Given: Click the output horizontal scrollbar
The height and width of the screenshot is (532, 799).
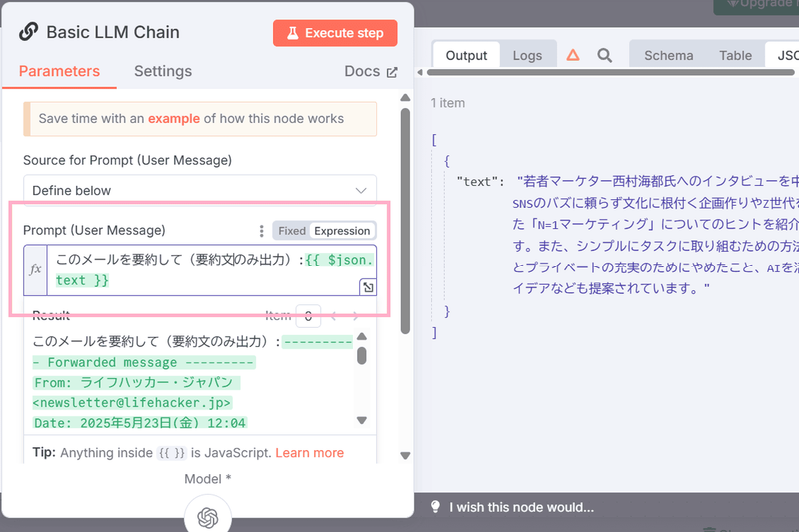Looking at the screenshot, I should 611,72.
